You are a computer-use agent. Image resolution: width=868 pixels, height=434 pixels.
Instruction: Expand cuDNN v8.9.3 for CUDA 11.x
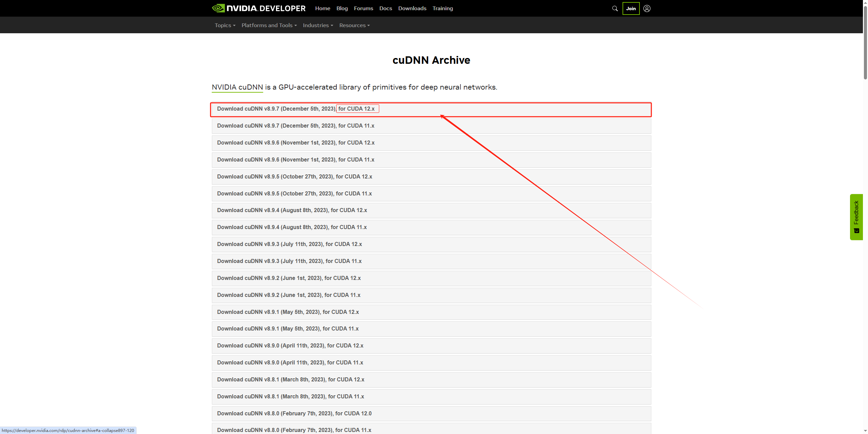[x=431, y=261]
